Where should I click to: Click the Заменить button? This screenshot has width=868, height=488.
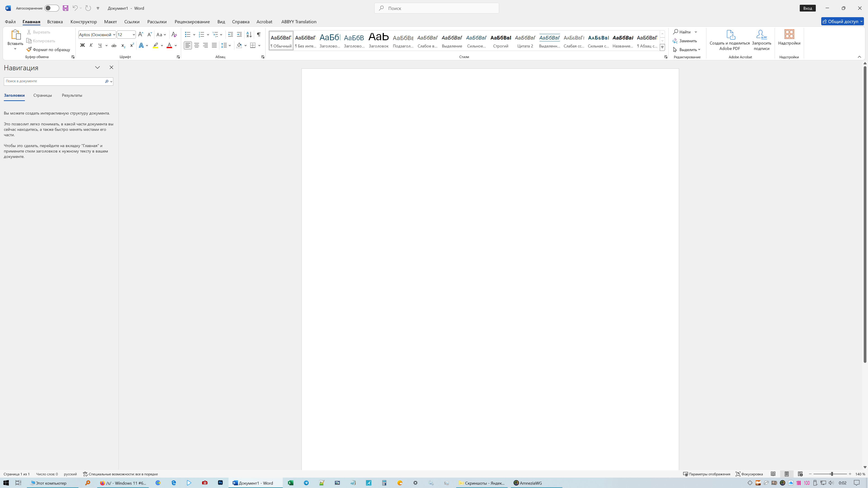pyautogui.click(x=685, y=41)
